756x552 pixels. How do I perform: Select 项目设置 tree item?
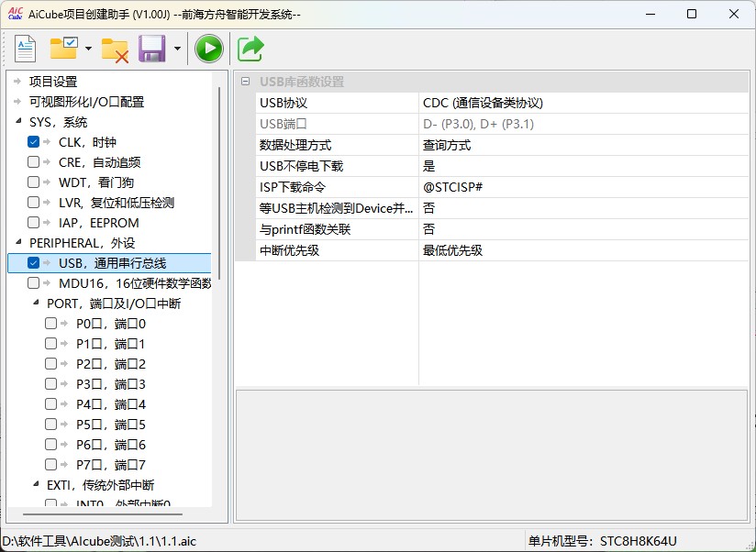tap(53, 82)
